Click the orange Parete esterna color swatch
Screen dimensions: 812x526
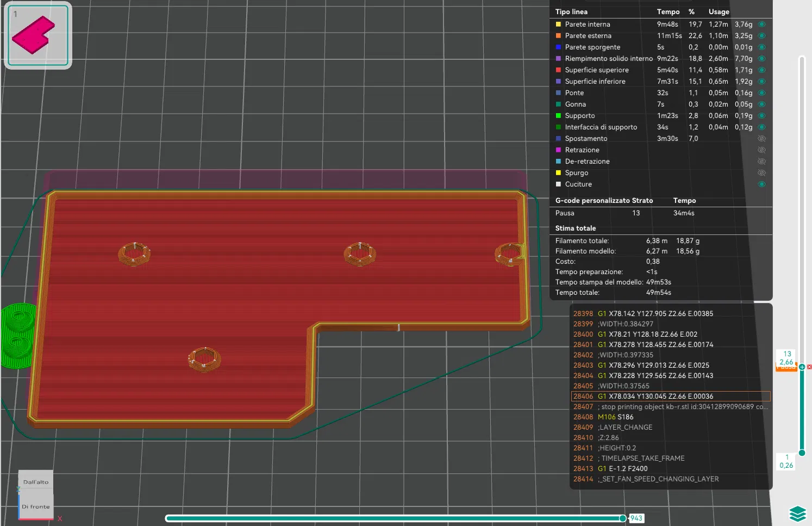pos(558,36)
